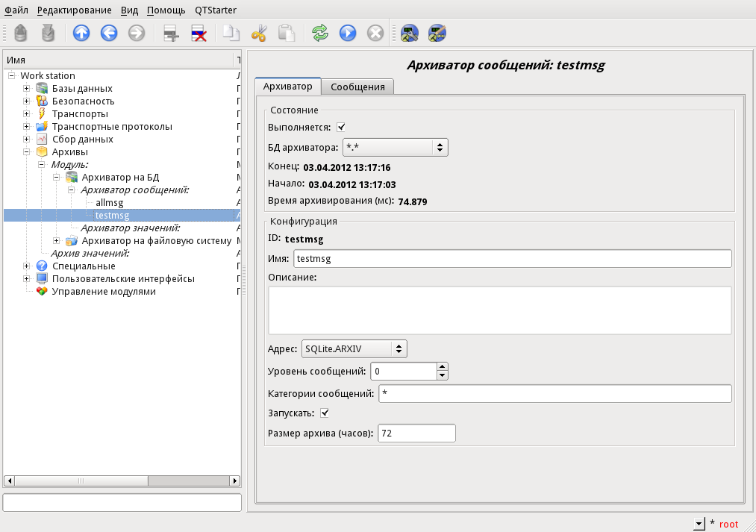Click the Размер архива input field
The image size is (756, 532).
pyautogui.click(x=416, y=434)
